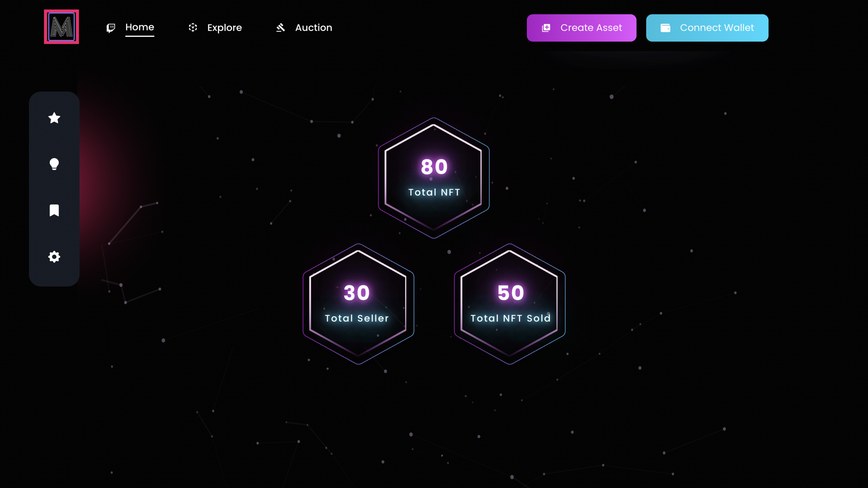
Task: Go to the Home tab
Action: 140,27
